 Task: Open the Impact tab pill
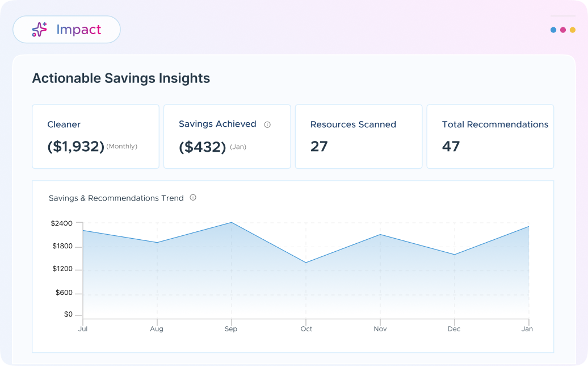click(x=66, y=30)
